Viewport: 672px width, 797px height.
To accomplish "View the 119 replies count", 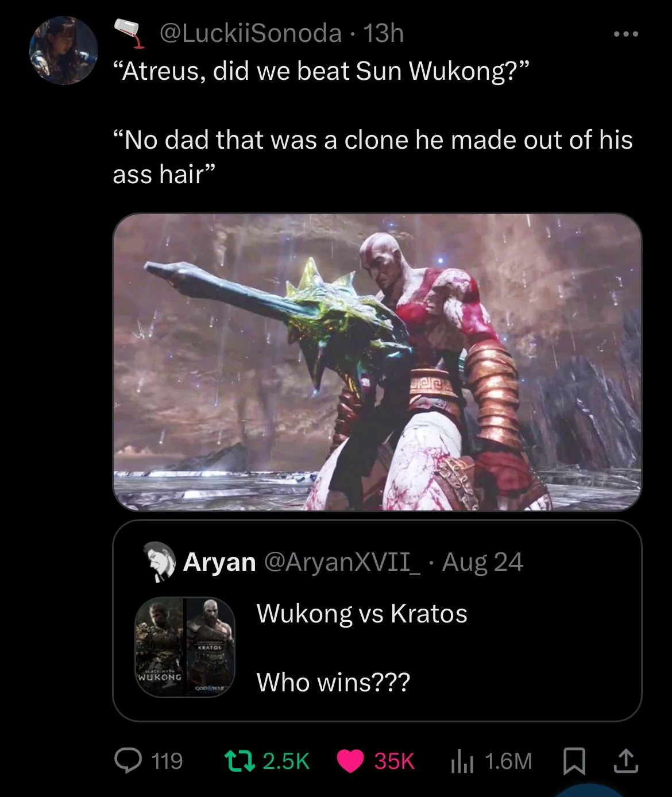I will click(167, 761).
